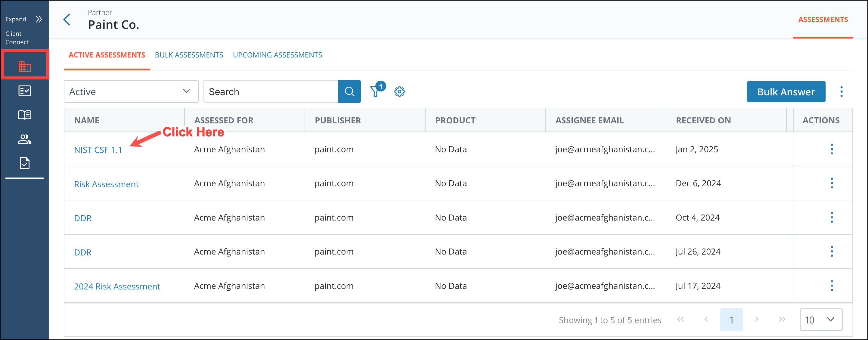Click into the Search input field
The width and height of the screenshot is (868, 340).
click(271, 91)
